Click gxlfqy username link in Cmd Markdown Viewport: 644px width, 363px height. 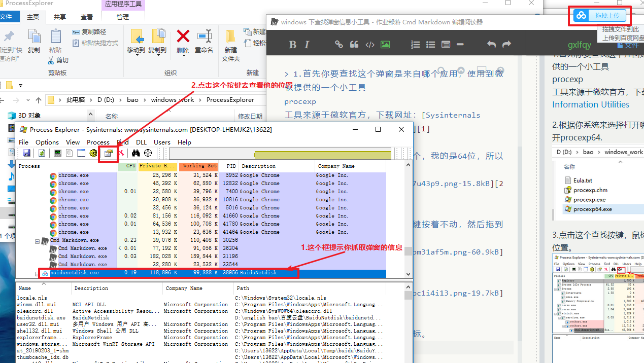580,45
